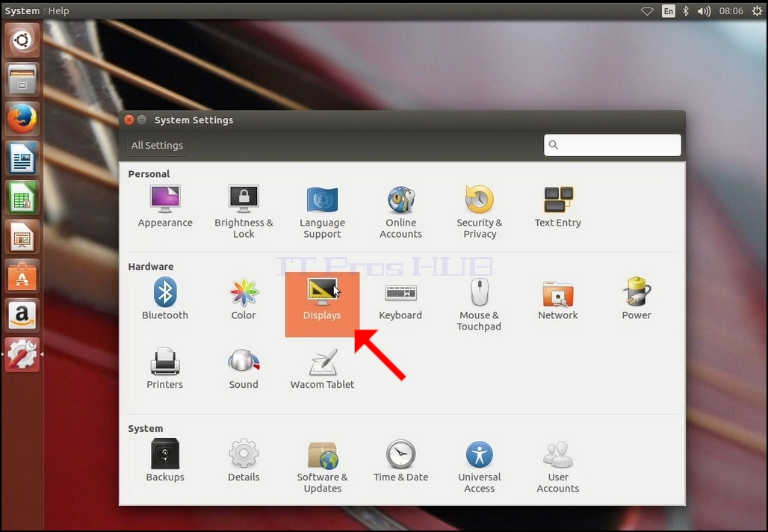
Task: Open Brightness & Lock settings
Action: [244, 211]
